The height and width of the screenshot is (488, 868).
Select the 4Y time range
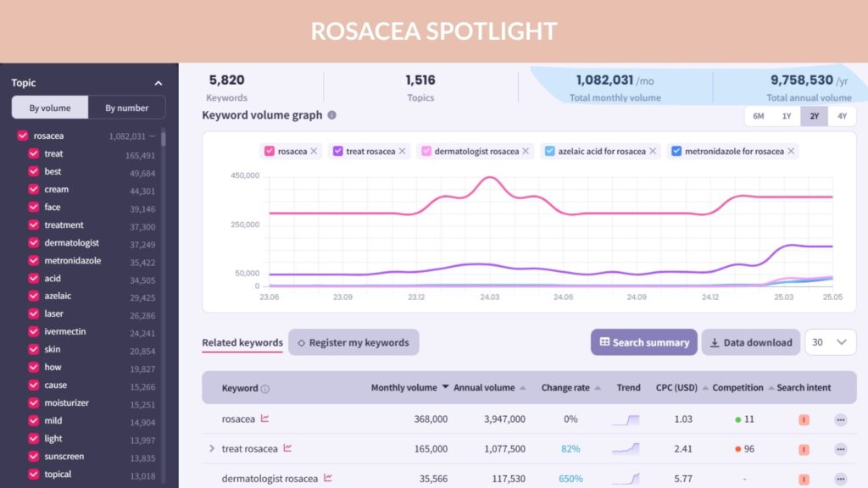point(842,116)
